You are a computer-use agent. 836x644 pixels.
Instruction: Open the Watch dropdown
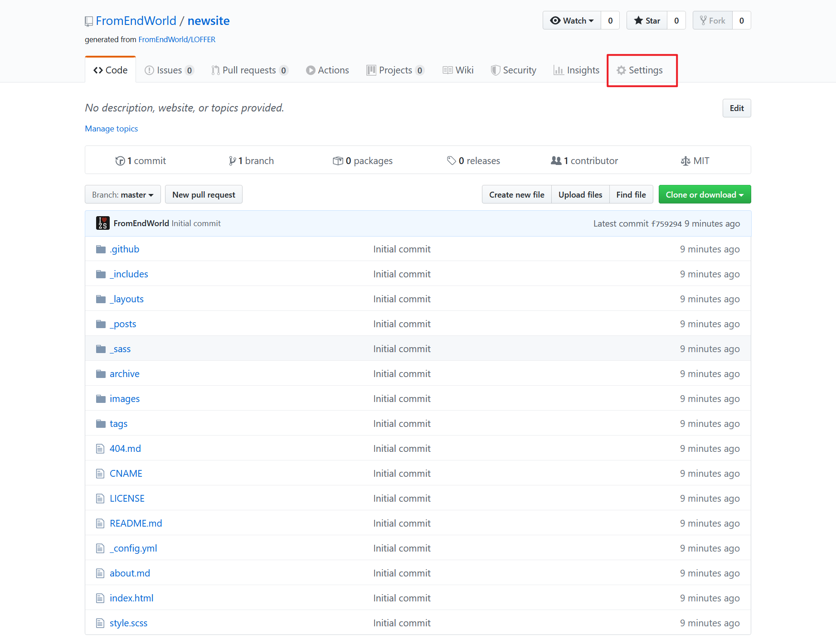(x=572, y=20)
